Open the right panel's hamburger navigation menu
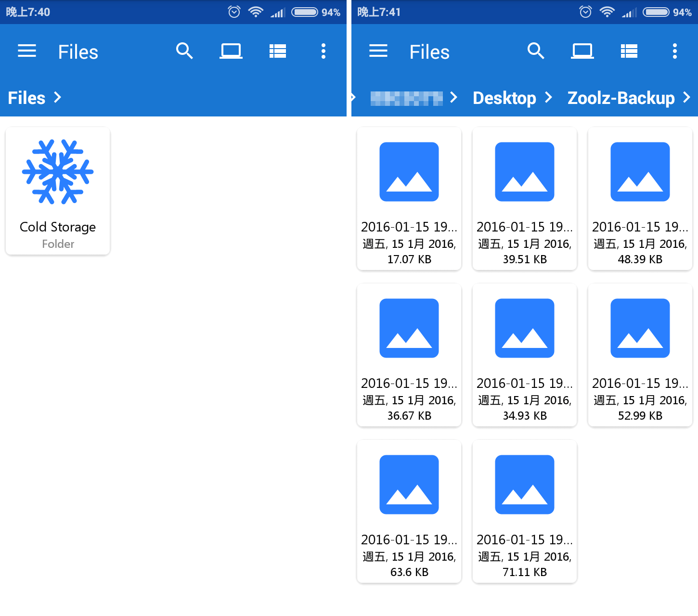Image resolution: width=698 pixels, height=616 pixels. click(x=378, y=51)
